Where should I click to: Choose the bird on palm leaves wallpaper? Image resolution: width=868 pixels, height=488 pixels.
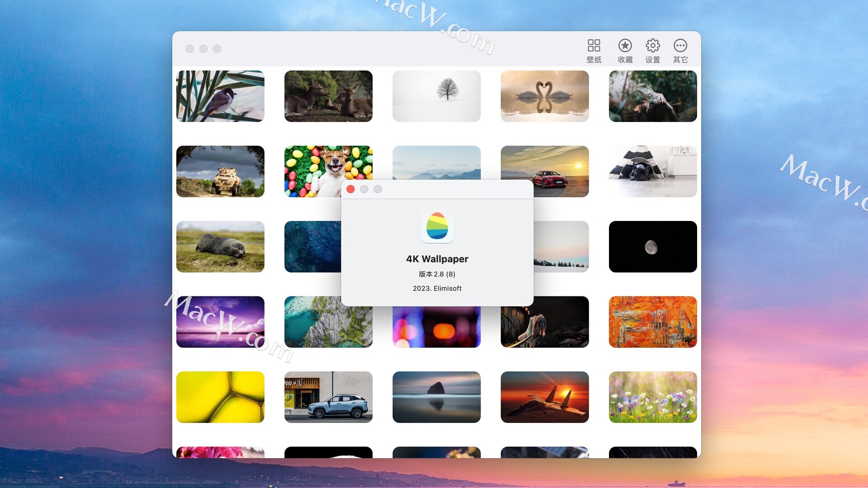(220, 96)
